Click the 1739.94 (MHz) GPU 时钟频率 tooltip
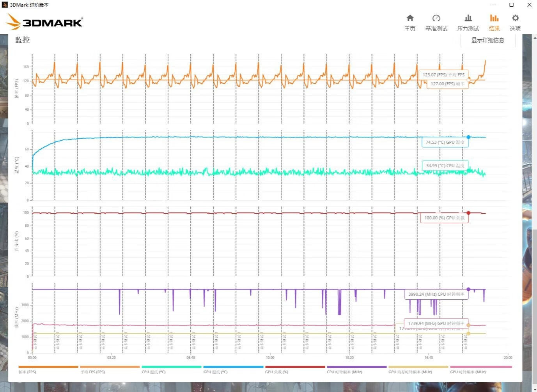The height and width of the screenshot is (392, 537). [436, 323]
